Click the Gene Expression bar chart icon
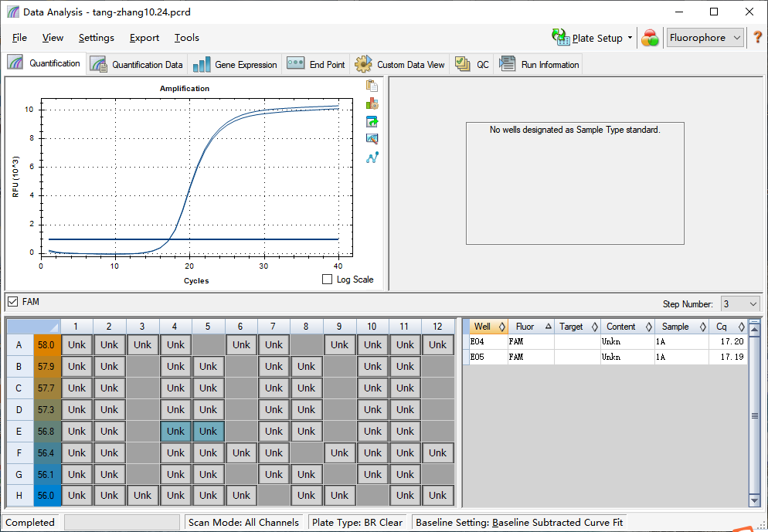 pos(202,65)
